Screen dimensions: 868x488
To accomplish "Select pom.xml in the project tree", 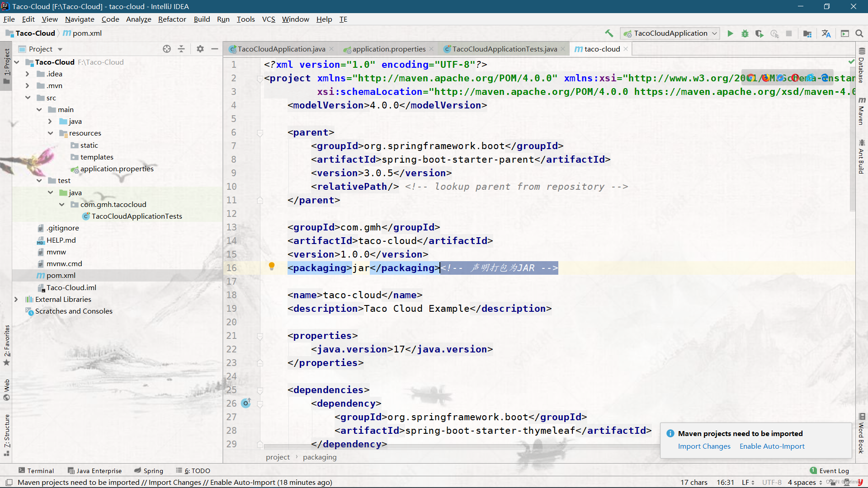I will point(61,275).
